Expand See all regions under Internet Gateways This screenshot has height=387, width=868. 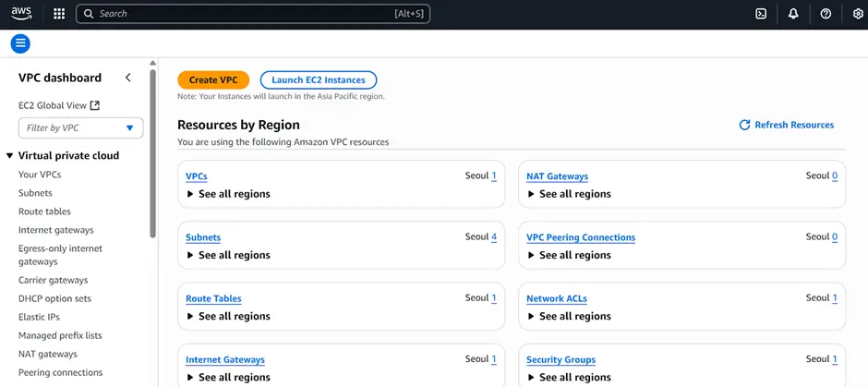pyautogui.click(x=228, y=377)
